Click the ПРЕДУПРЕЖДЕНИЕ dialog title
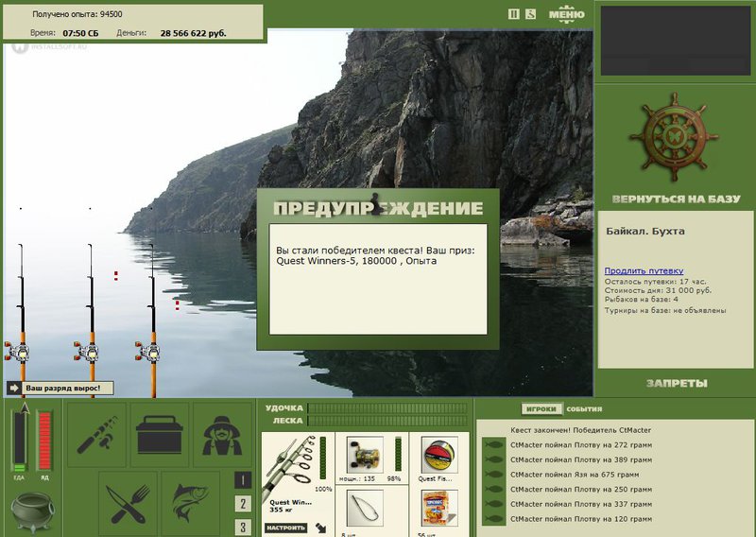Viewport: 756px width, 537px height. [x=378, y=208]
